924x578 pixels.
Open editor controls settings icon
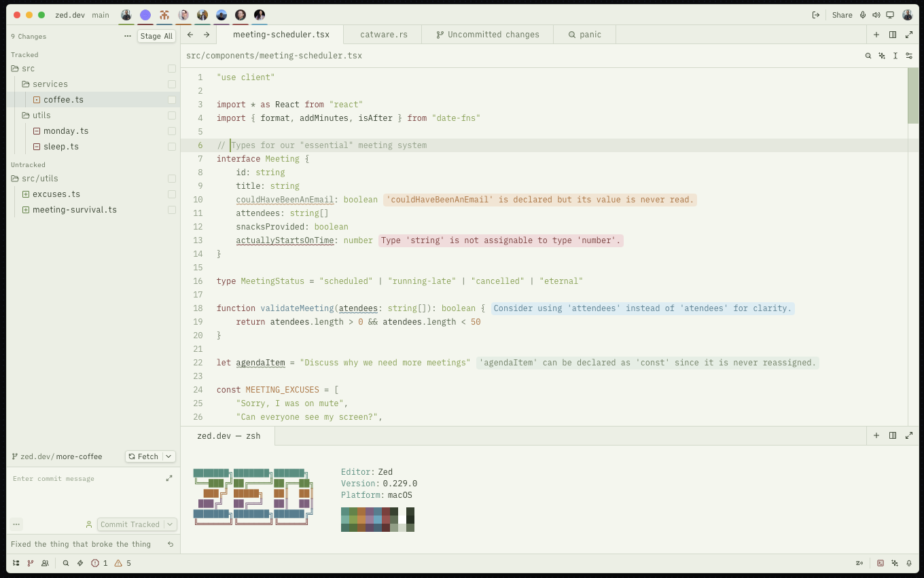(909, 56)
